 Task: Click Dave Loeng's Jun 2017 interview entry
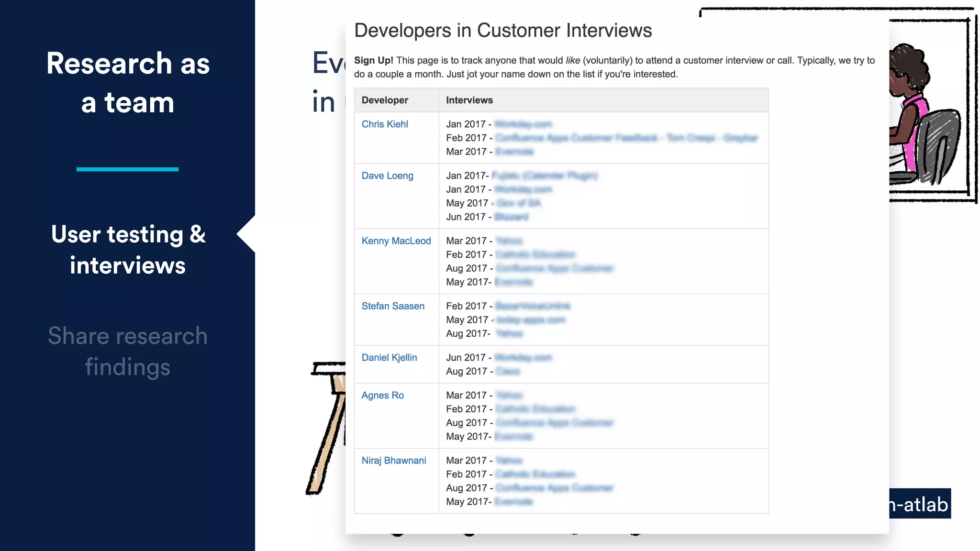487,217
